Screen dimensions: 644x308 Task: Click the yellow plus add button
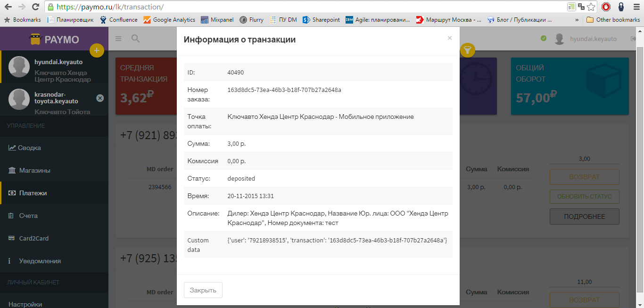coord(97,50)
